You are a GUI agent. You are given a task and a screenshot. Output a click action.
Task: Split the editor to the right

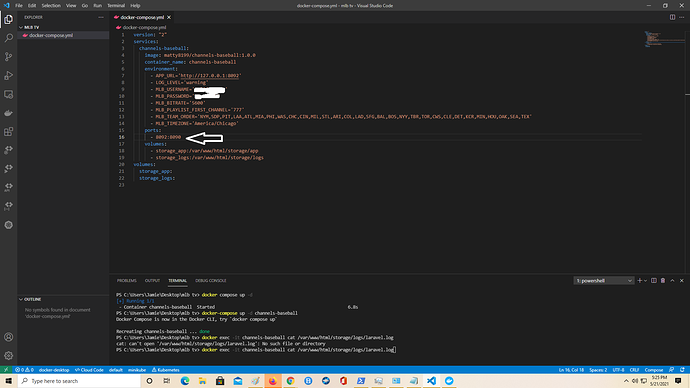click(x=672, y=17)
